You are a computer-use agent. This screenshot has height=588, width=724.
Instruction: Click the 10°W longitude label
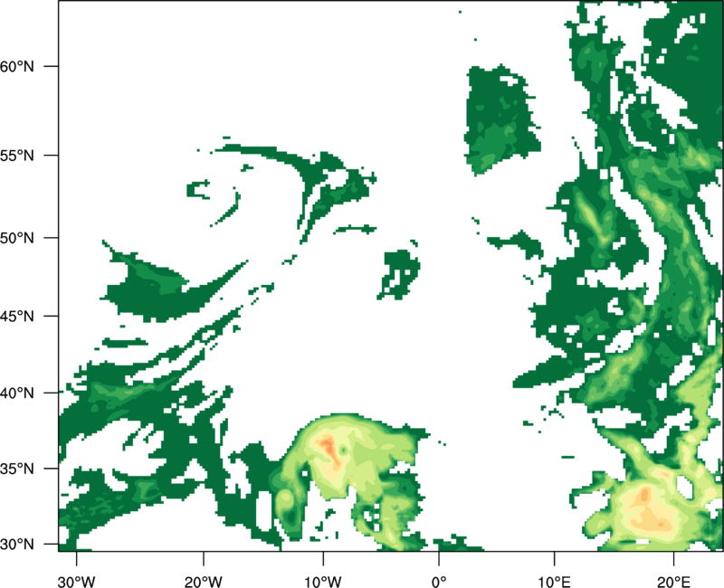[322, 582]
